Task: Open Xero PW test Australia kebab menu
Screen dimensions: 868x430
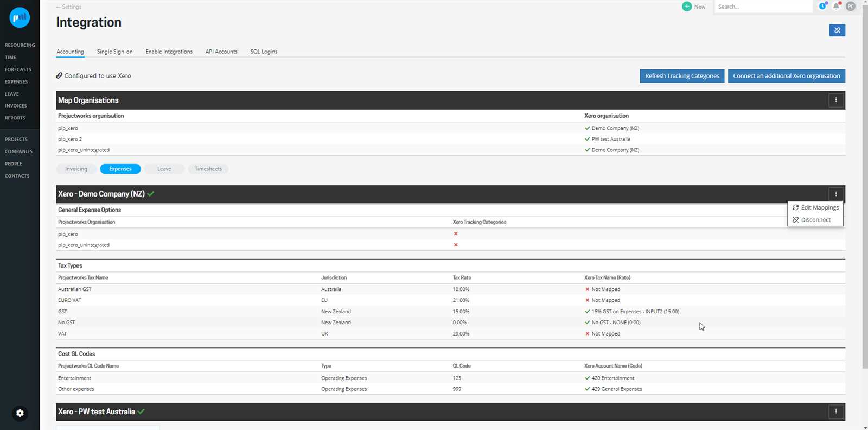Action: click(836, 412)
